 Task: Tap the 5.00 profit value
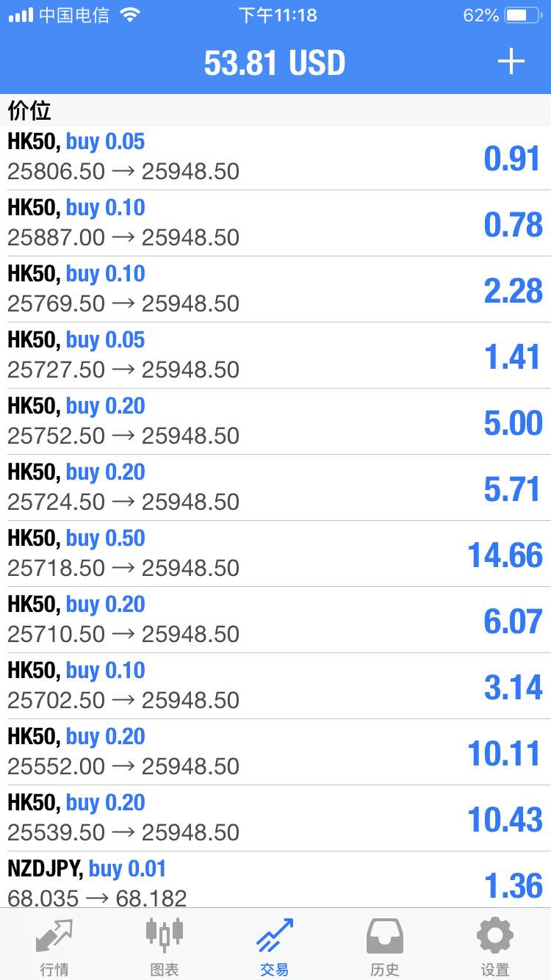(513, 423)
